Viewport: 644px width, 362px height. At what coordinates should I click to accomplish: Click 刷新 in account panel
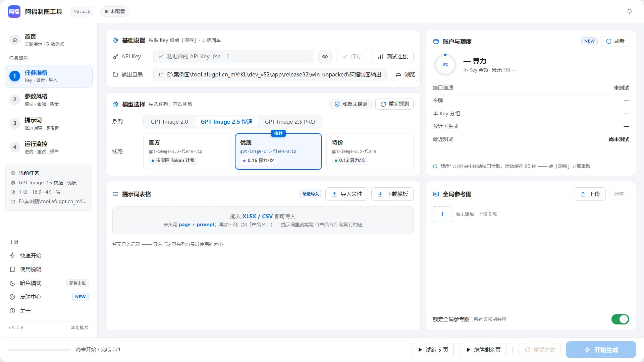coord(615,41)
